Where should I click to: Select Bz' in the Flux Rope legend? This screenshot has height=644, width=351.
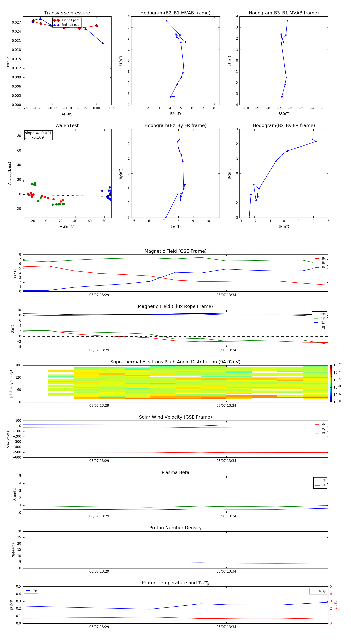click(320, 323)
